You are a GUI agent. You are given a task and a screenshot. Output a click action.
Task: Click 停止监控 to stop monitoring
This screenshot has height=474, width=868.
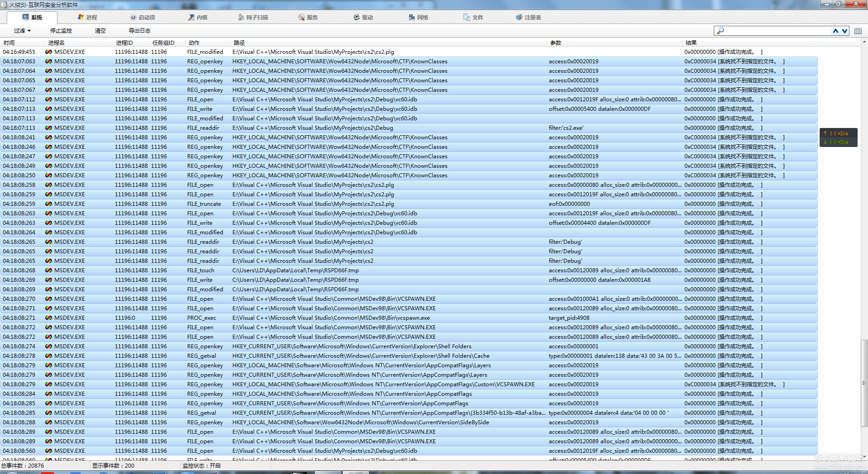pyautogui.click(x=61, y=31)
